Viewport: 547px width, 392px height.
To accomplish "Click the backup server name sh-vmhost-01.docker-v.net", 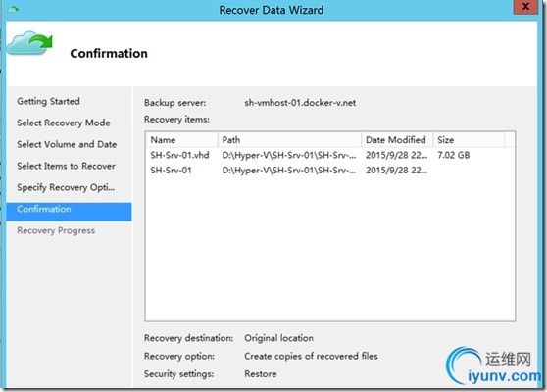I will (300, 103).
